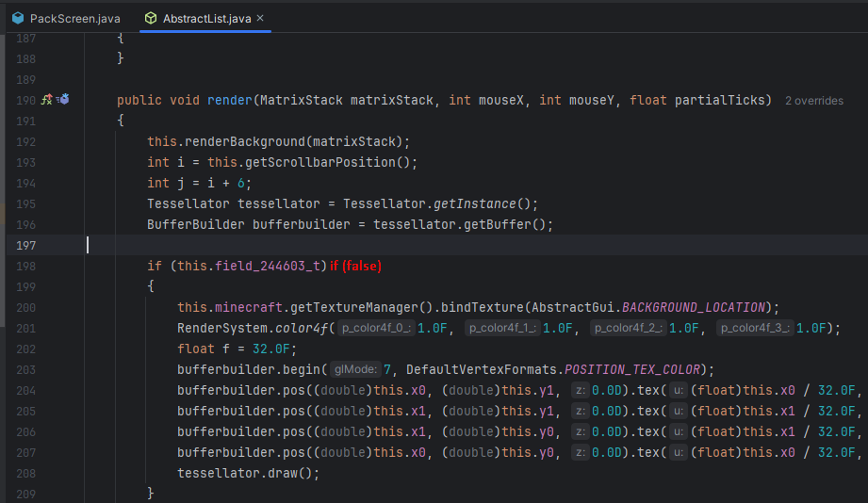This screenshot has width=868, height=503.
Task: Click 'getInstance' on line 195
Action: (x=474, y=204)
